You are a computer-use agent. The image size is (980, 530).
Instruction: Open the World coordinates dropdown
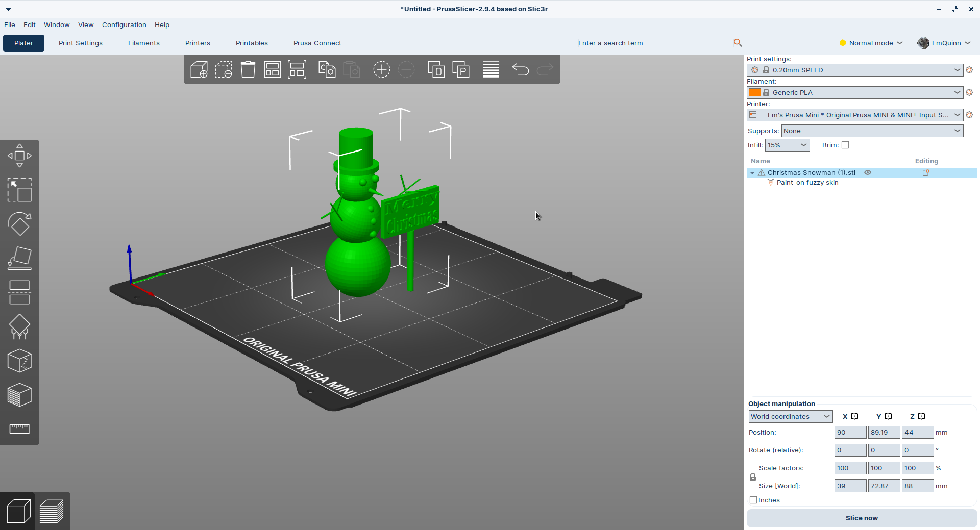[x=791, y=416]
